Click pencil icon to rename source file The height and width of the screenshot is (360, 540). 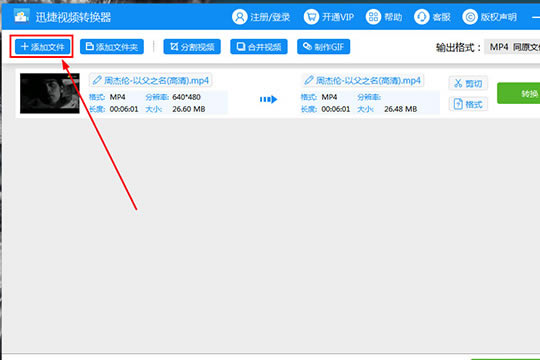pyautogui.click(x=97, y=80)
